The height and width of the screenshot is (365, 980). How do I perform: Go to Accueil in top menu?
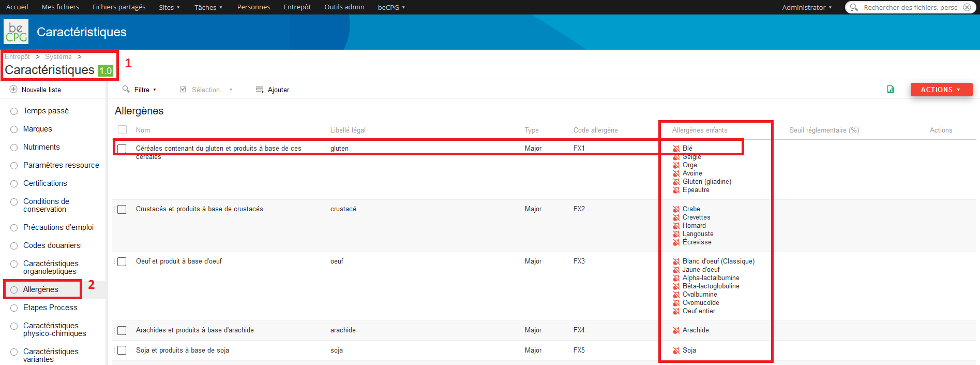(17, 7)
